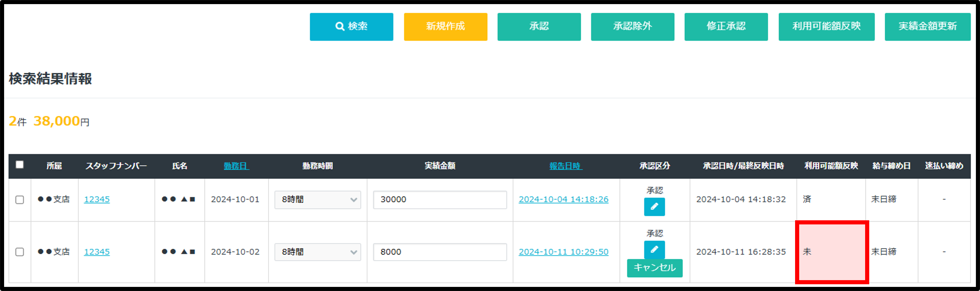Click the 修正承認 button
This screenshot has width=980, height=291.
[726, 27]
